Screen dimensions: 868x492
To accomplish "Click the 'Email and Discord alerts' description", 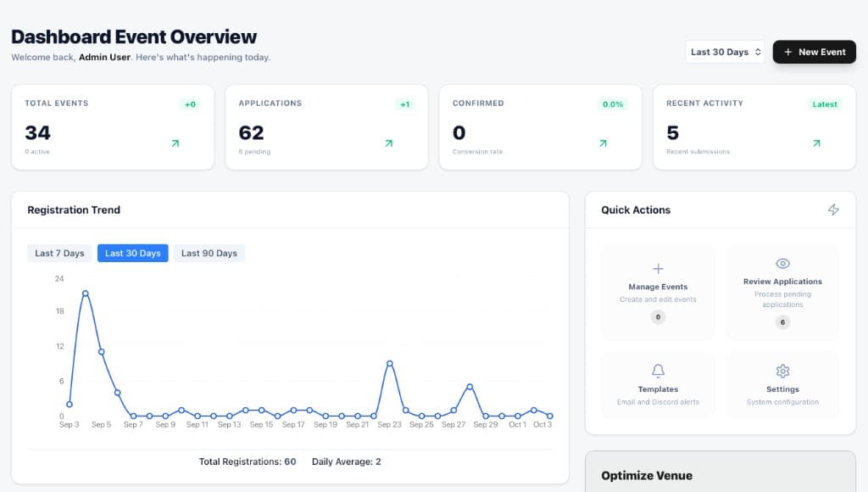I will tap(658, 402).
